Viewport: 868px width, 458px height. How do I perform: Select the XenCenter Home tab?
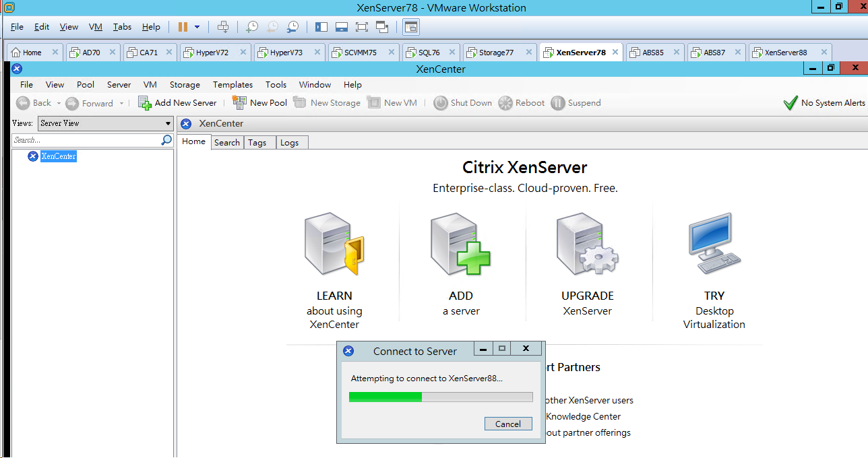[193, 141]
